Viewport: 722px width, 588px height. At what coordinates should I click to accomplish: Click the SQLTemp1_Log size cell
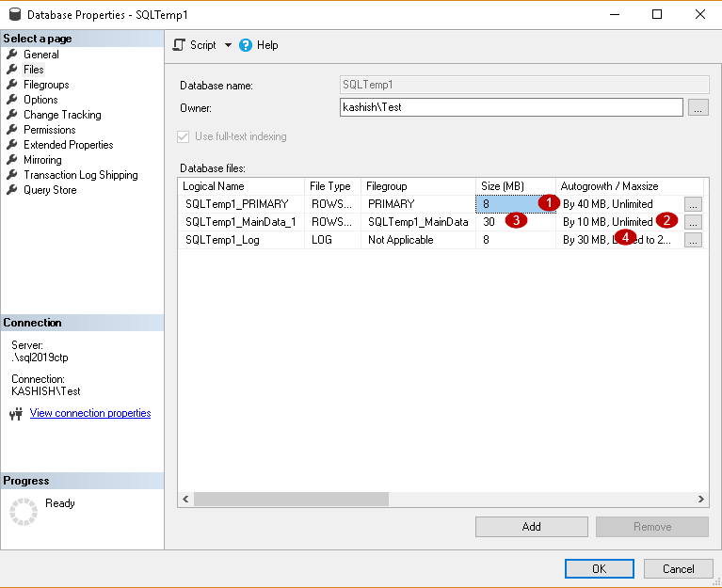[x=516, y=240]
